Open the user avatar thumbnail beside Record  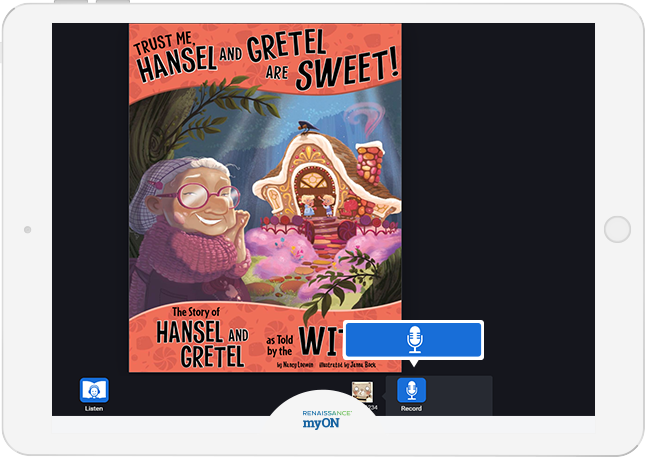coord(362,392)
